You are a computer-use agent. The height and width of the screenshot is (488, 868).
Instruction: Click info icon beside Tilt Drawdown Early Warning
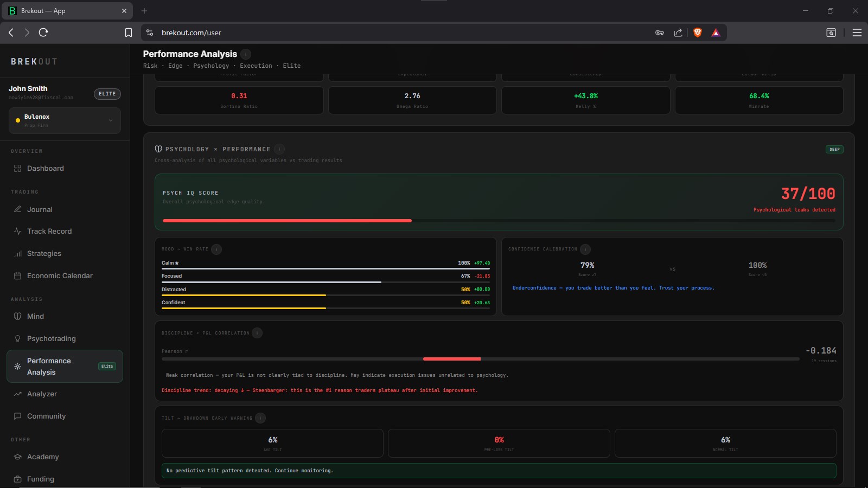pos(260,418)
